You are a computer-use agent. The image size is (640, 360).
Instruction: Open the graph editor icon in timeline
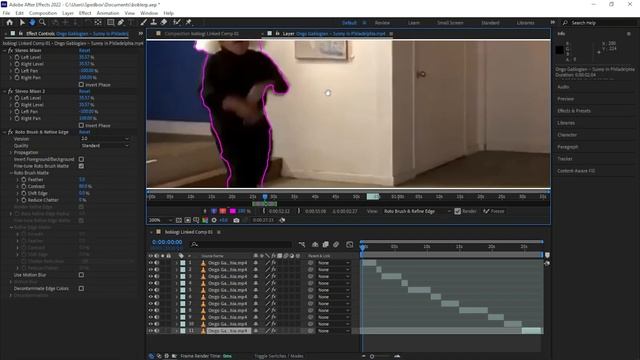[349, 244]
